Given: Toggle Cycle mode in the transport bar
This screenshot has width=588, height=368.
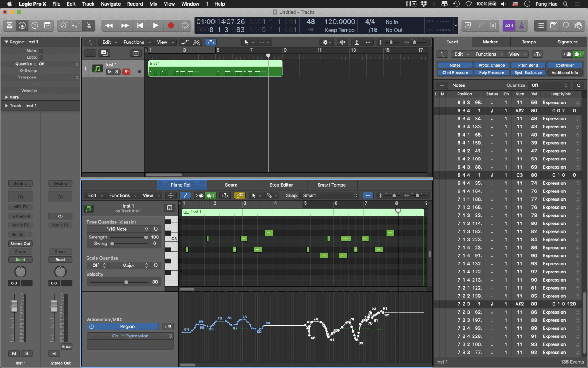Looking at the screenshot, I should click(185, 25).
